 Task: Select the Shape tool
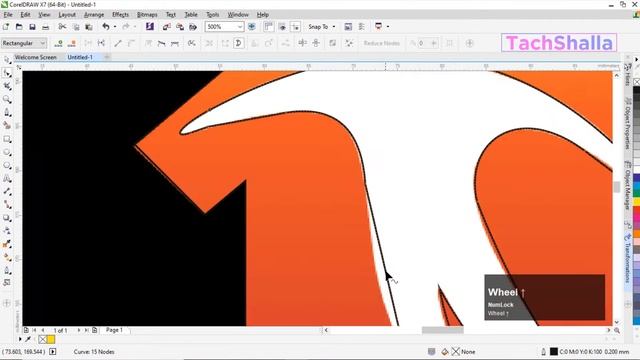click(x=7, y=73)
